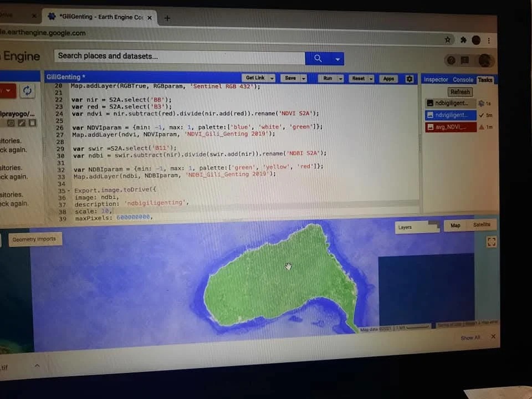This screenshot has width=532, height=399.
Task: Expand the Get Link dropdown arrow
Action: click(x=272, y=78)
